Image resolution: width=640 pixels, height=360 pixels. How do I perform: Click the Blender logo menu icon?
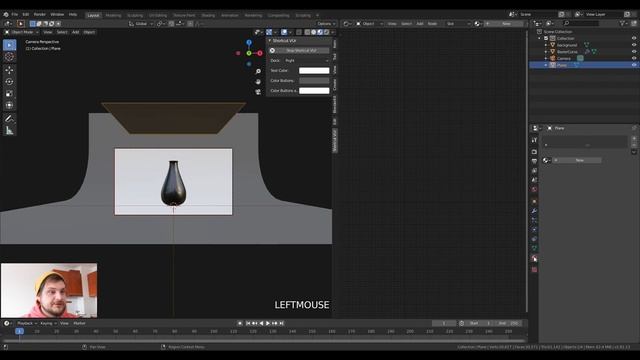(x=6, y=14)
